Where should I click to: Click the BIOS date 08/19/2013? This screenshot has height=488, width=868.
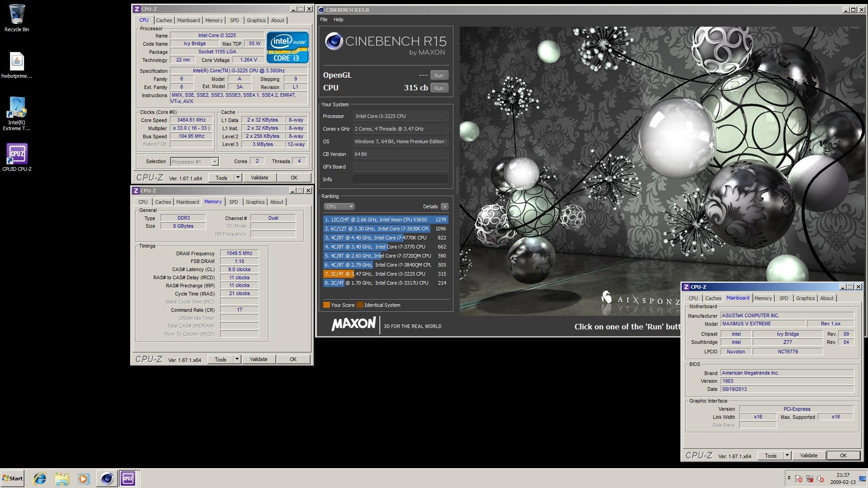tap(787, 389)
